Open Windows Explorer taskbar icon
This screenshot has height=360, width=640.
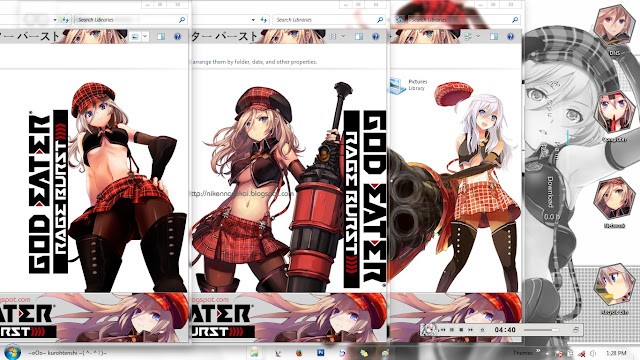[254, 353]
